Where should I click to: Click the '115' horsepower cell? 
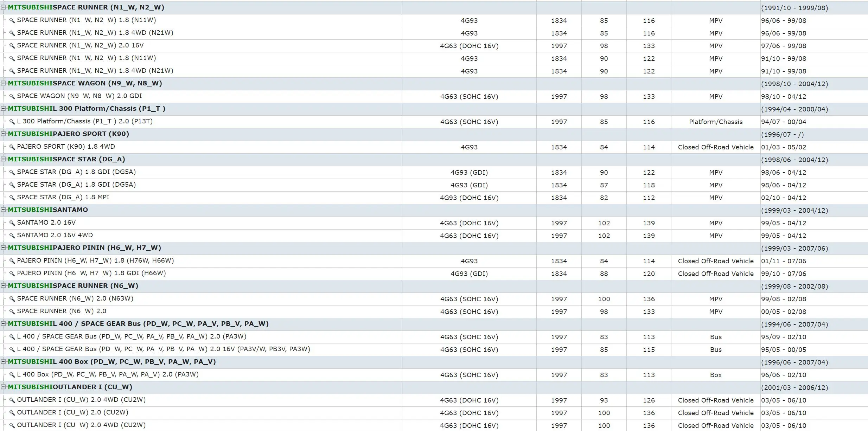click(x=649, y=350)
